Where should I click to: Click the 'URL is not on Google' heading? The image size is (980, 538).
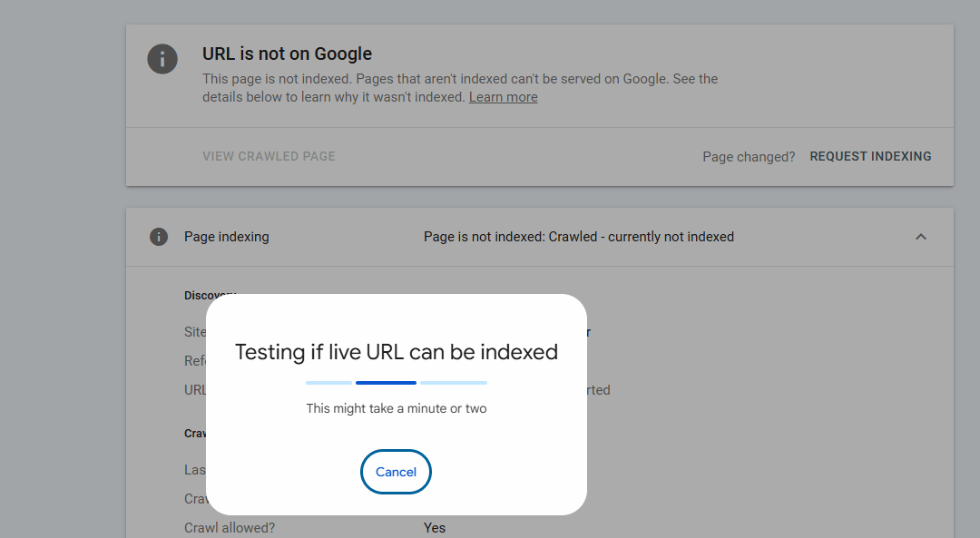(x=287, y=54)
